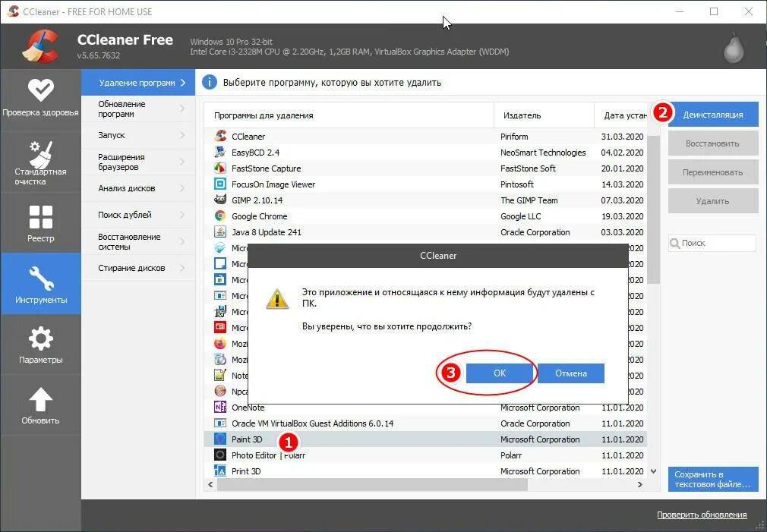
Task: Confirm uninstall with the OK button
Action: click(500, 373)
